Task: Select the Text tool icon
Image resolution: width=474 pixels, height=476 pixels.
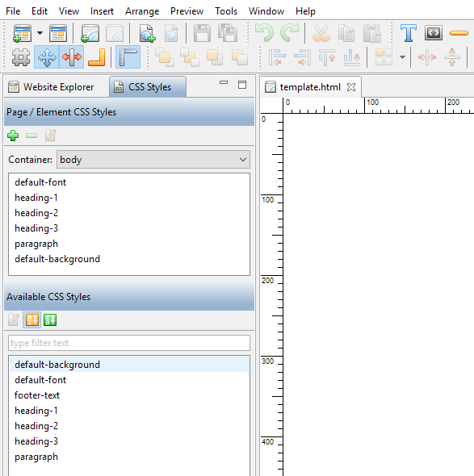Action: click(x=408, y=33)
